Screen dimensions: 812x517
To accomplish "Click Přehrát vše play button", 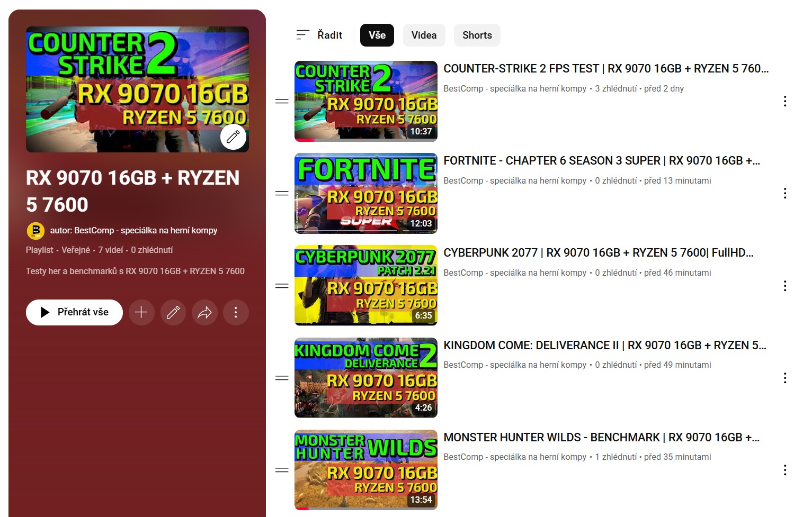I will 74,312.
